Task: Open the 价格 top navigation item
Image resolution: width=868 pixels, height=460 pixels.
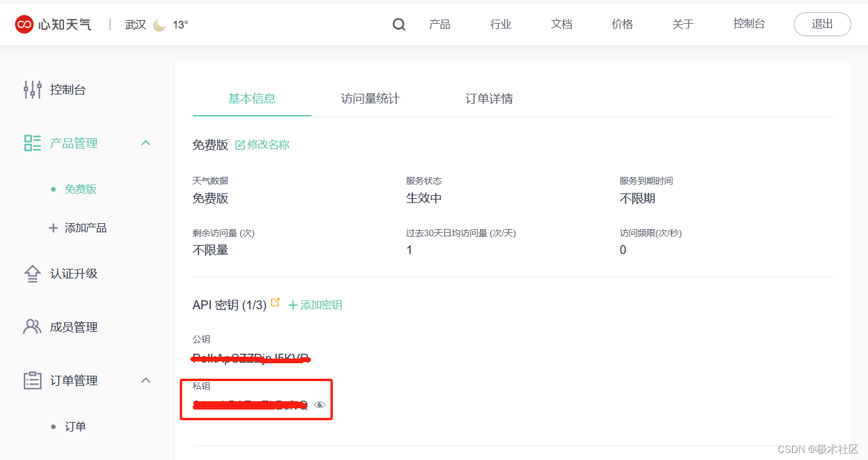Action: pyautogui.click(x=622, y=24)
